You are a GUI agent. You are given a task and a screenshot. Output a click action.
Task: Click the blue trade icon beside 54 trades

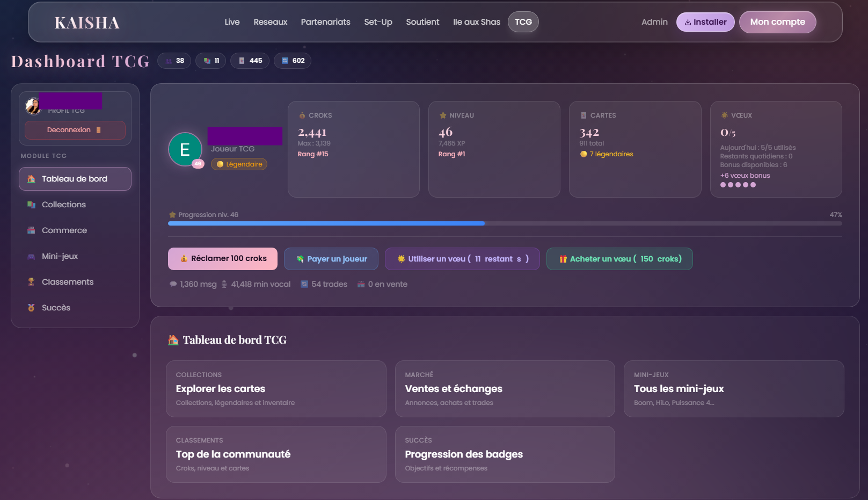coord(304,284)
